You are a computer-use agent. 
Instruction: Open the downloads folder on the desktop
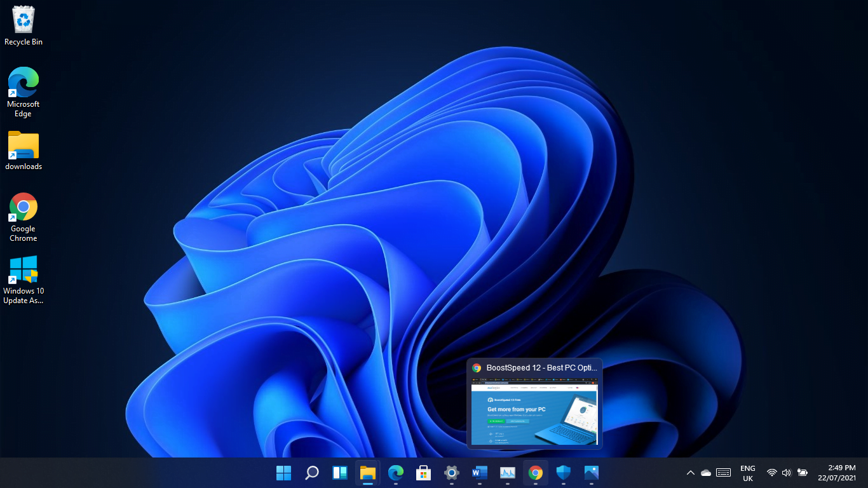23,146
